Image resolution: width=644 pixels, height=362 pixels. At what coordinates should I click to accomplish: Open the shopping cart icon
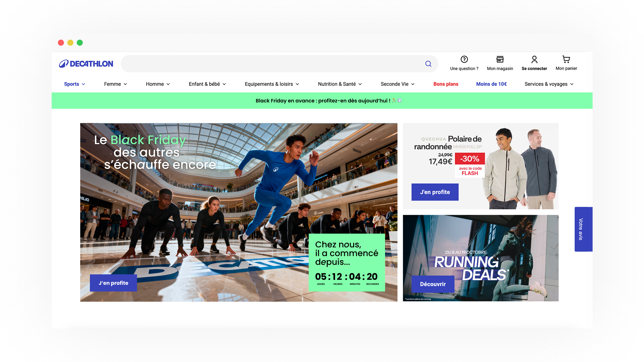566,59
